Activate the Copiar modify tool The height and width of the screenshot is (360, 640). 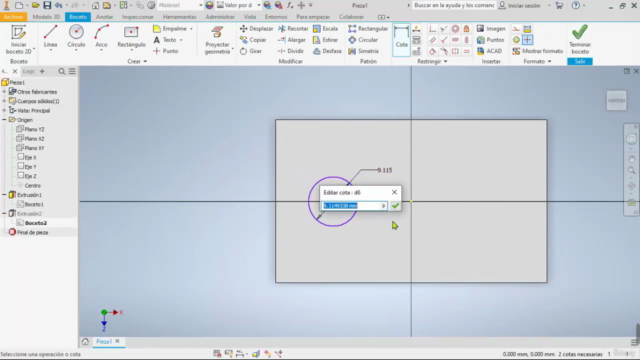coord(253,40)
